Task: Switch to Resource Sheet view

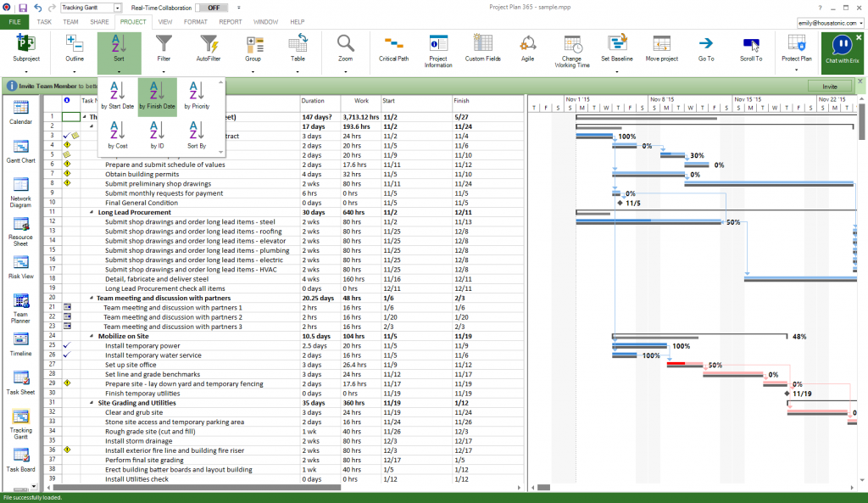Action: [x=21, y=229]
